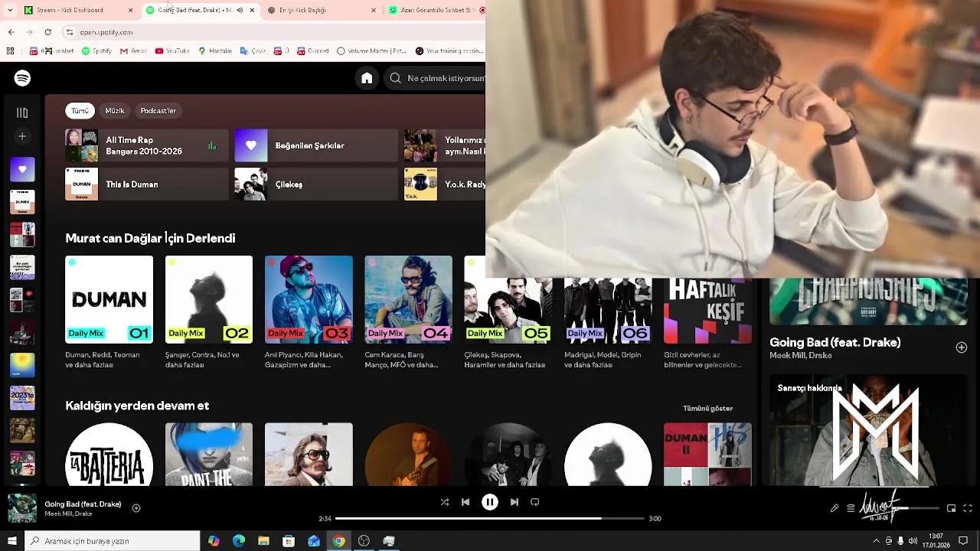Click the search magnifier icon
Screen dimensions: 980x551
395,78
